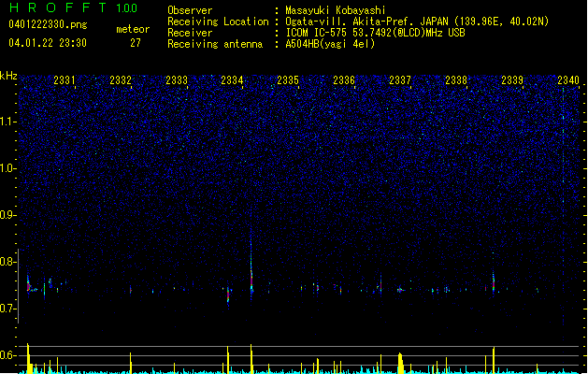Click the wide yellow intensity block near 2337
The image size is (588, 374).
(400, 363)
